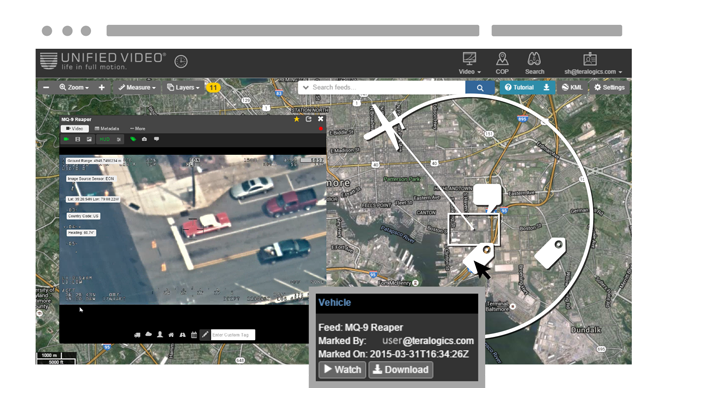This screenshot has height=405, width=715.
Task: Click the Unified Video logo
Action: pos(103,61)
